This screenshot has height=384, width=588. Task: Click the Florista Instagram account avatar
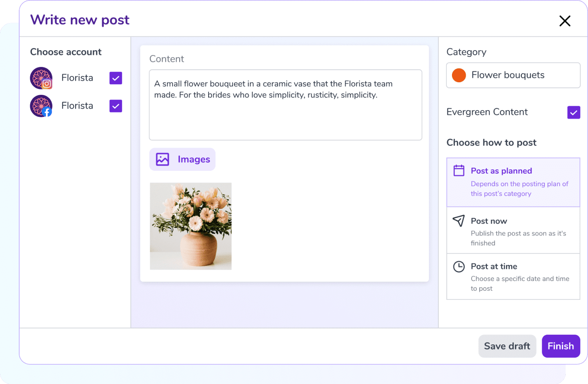point(41,78)
